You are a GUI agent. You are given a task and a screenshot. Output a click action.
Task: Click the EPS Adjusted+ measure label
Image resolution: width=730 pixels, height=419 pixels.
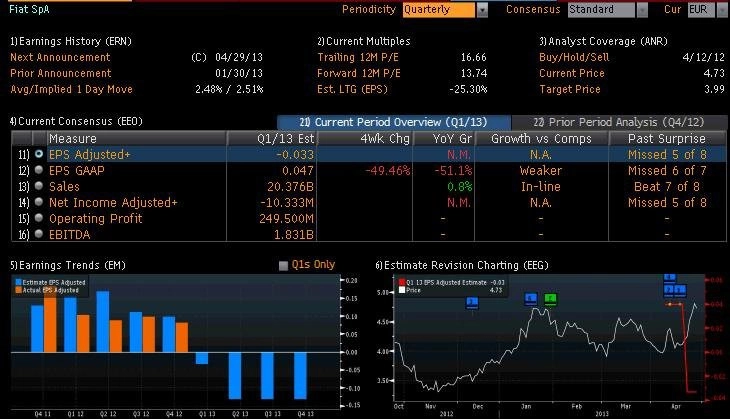(89, 155)
